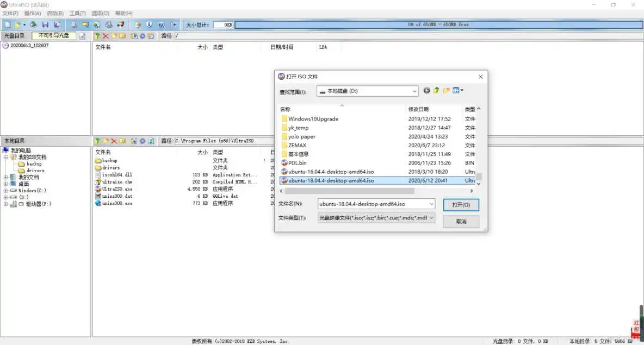
Task: Expand the 文件名 filename combo box arrow
Action: tap(431, 205)
